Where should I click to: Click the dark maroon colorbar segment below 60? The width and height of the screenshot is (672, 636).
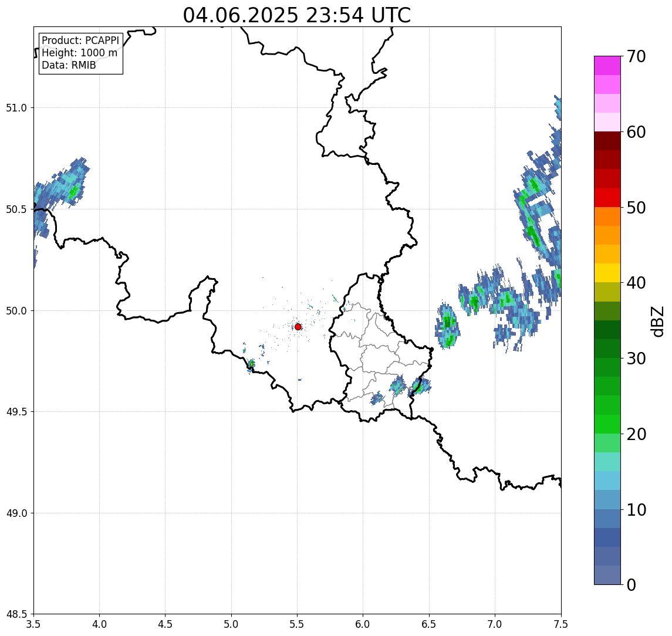tap(607, 141)
